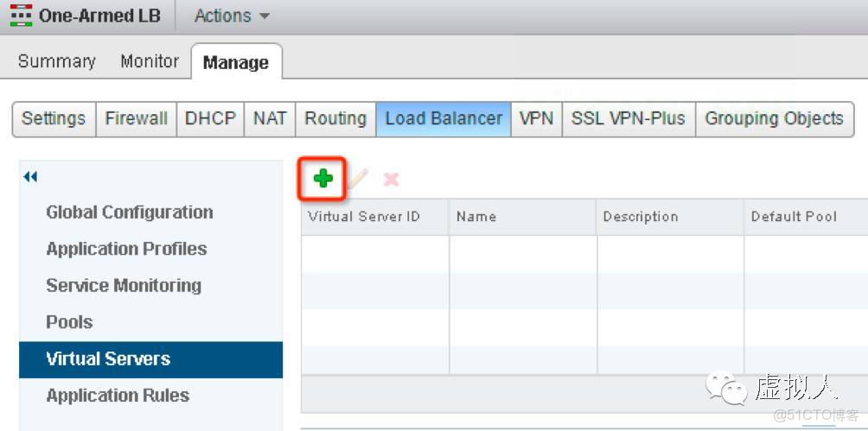Sort by the Description column header
Viewport: 868px width, 431px height.
670,217
